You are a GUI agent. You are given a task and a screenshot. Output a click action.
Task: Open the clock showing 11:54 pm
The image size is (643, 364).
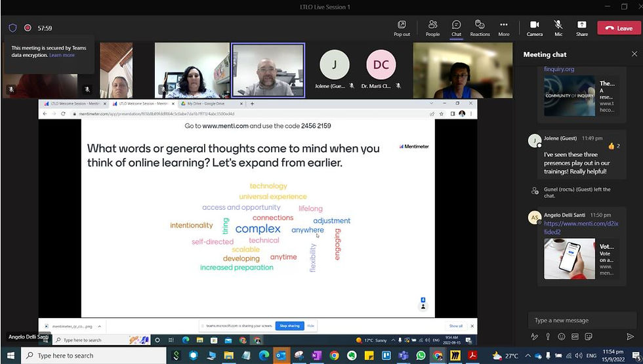(613, 355)
